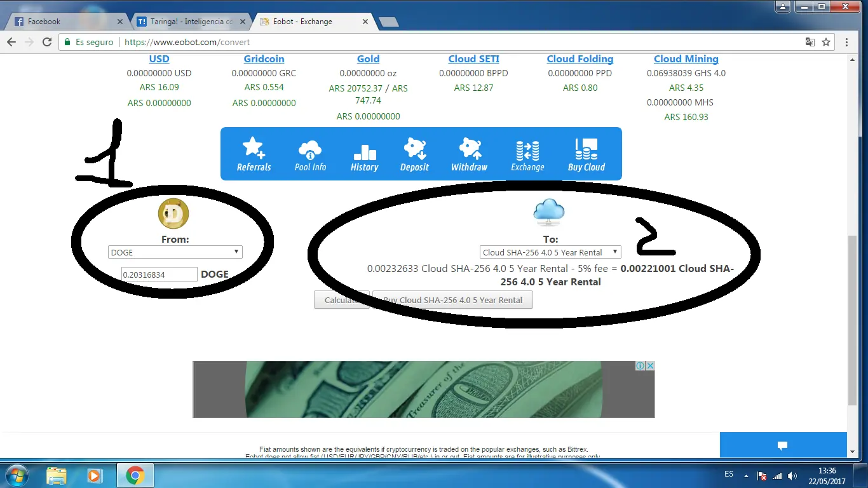
Task: Click the ad info icon
Action: (641, 365)
